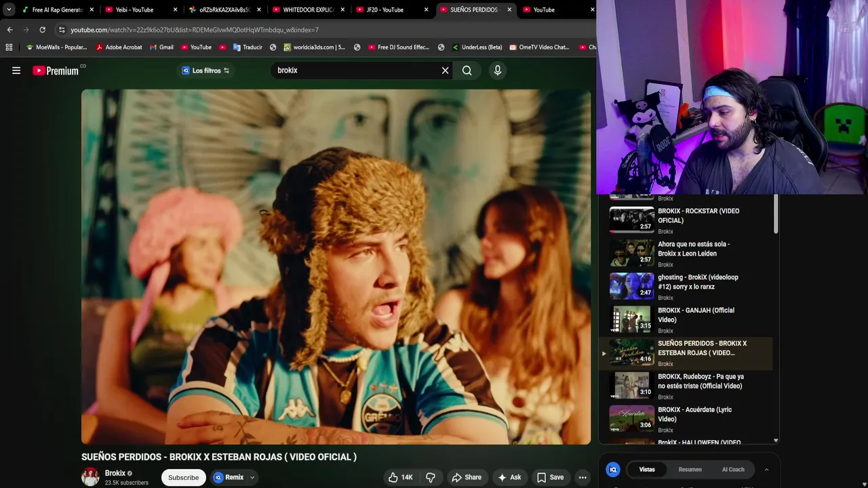This screenshot has width=868, height=488.
Task: Open the UnderLess (Beta) bookmark
Action: coord(477,47)
